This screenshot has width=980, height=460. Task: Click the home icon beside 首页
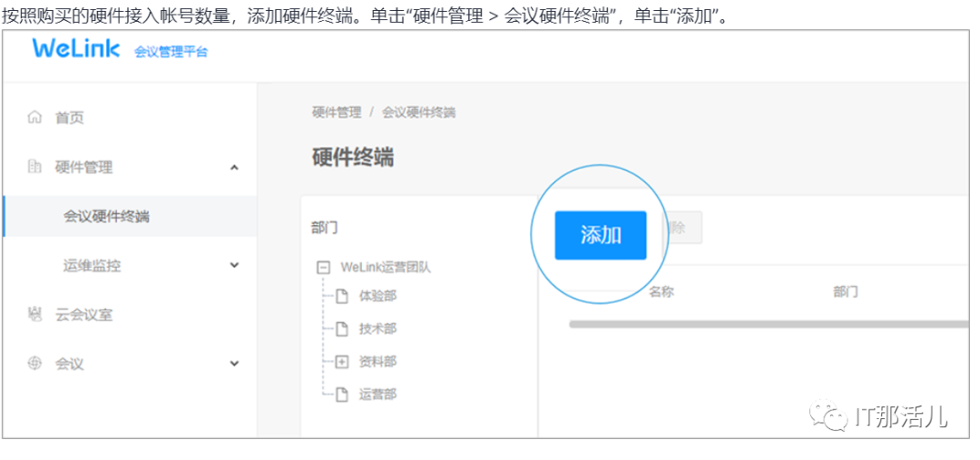(35, 117)
